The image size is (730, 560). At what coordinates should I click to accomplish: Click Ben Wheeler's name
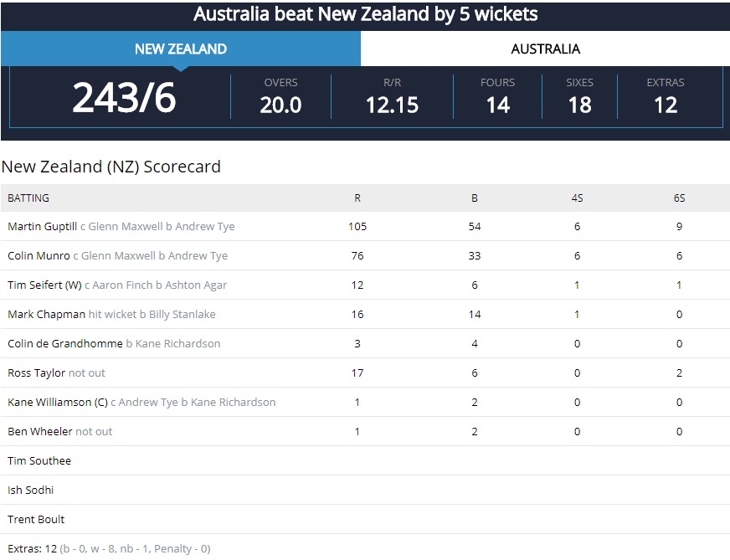click(x=40, y=432)
